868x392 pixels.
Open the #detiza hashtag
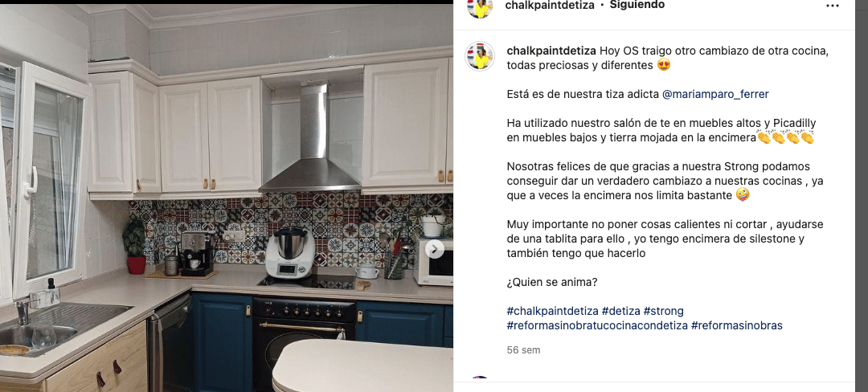(x=620, y=311)
